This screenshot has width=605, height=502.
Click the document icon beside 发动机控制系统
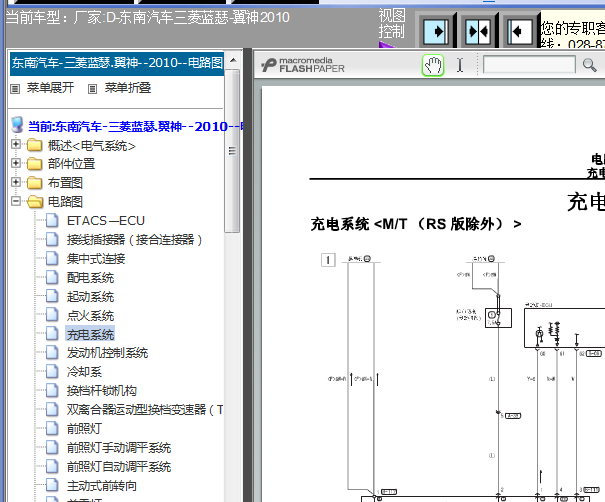click(x=52, y=353)
